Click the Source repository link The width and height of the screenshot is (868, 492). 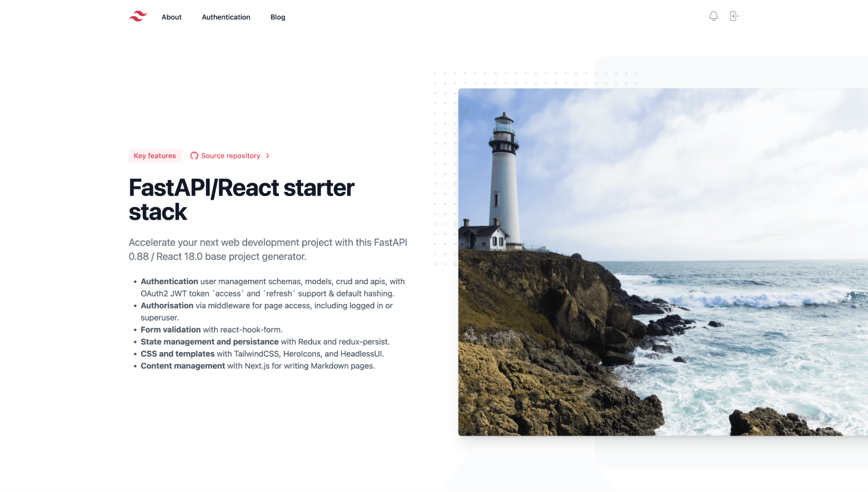[x=230, y=155]
